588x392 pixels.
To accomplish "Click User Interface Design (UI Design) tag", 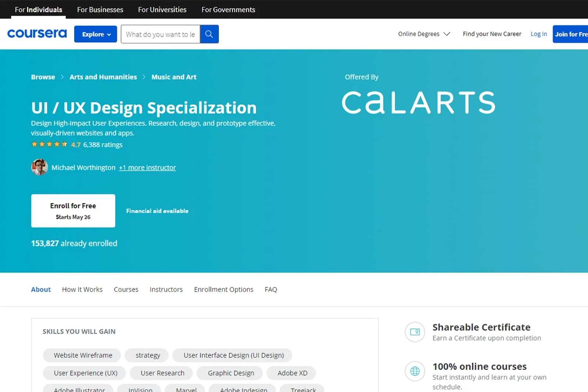I will tap(232, 355).
